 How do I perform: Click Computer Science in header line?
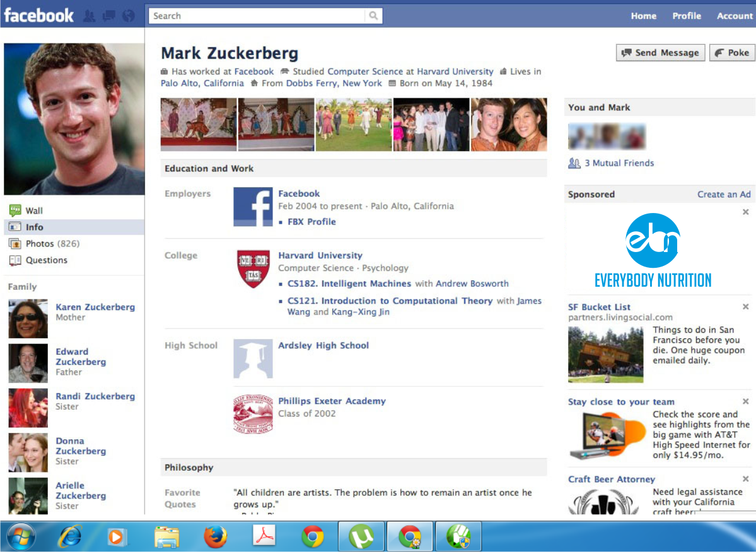pyautogui.click(x=365, y=71)
